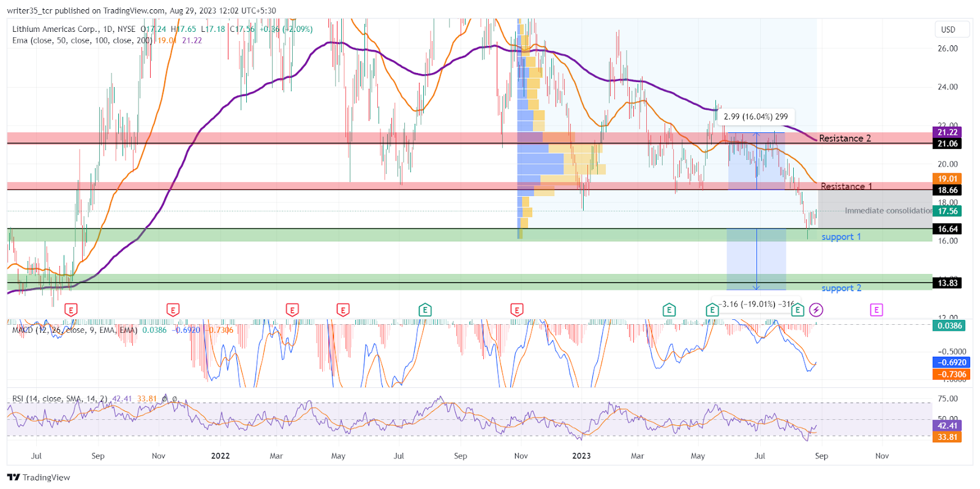Click the 13.83 price tag

tap(947, 283)
